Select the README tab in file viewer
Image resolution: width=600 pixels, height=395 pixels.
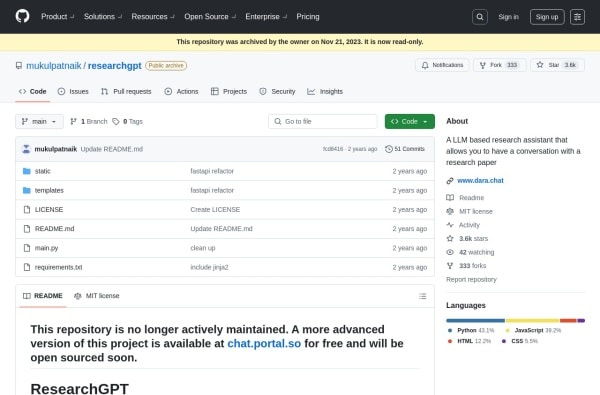[42, 296]
